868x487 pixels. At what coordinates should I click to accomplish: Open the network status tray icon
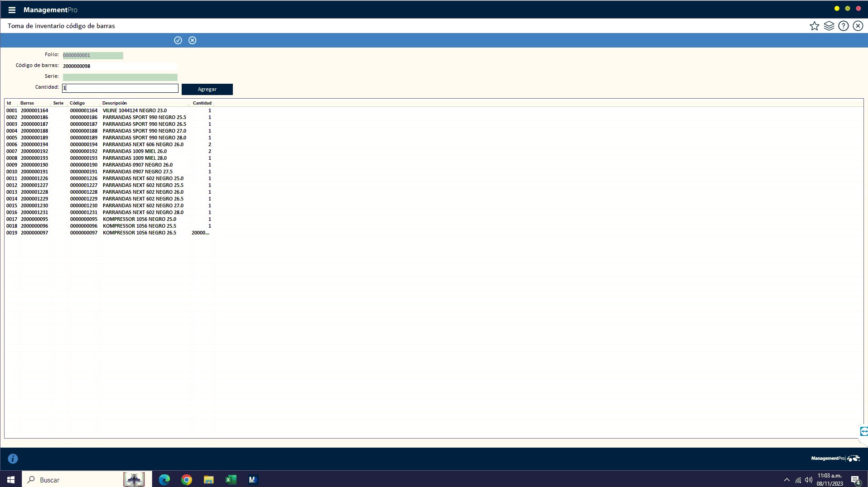pyautogui.click(x=798, y=480)
